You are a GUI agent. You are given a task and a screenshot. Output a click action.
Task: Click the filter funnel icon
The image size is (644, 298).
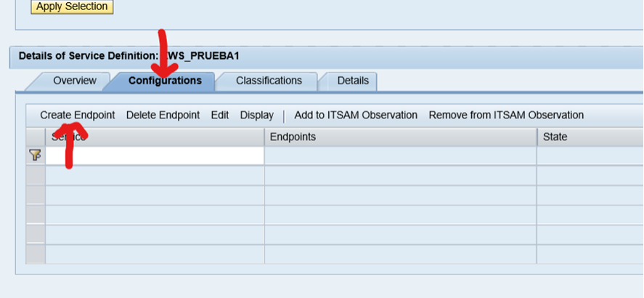click(36, 156)
